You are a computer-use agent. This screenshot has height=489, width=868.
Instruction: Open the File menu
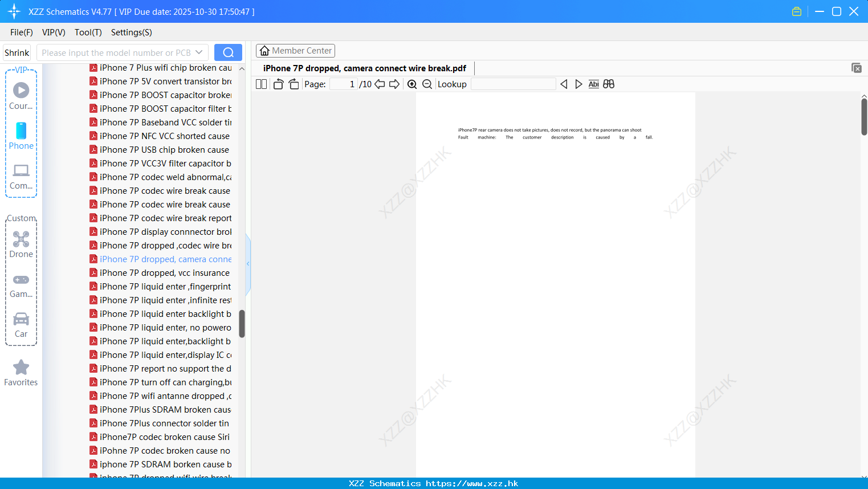(22, 32)
